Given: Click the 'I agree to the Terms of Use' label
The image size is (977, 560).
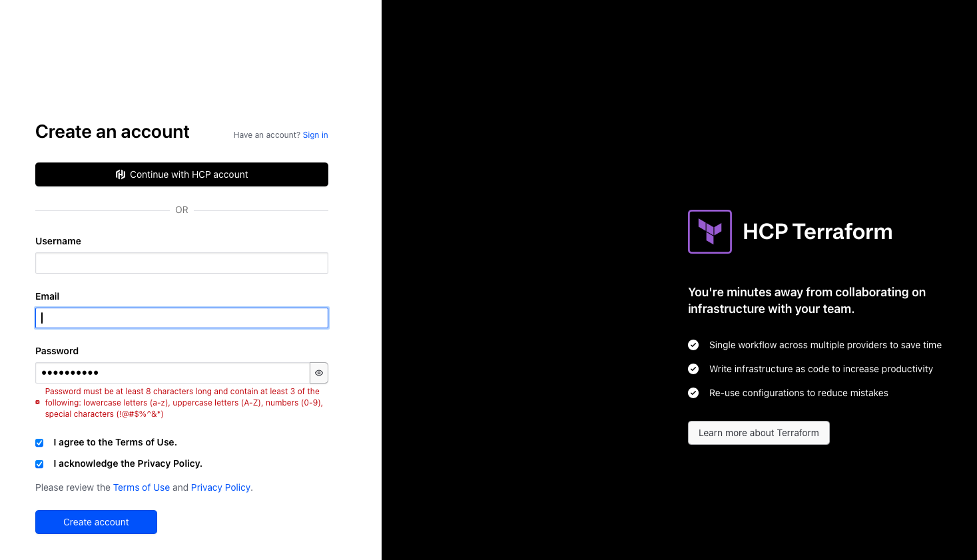Looking at the screenshot, I should point(115,442).
